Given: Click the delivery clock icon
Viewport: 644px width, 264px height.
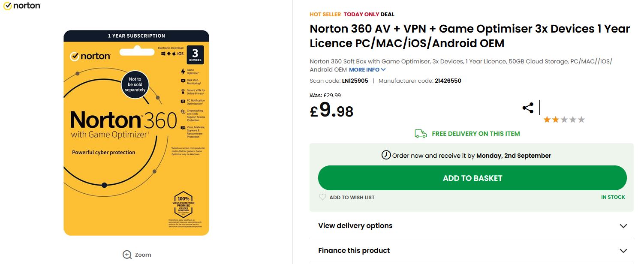Looking at the screenshot, I should 386,155.
